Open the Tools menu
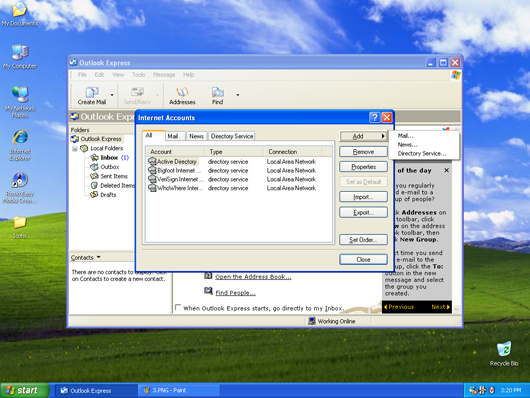This screenshot has height=398, width=530. [x=138, y=75]
